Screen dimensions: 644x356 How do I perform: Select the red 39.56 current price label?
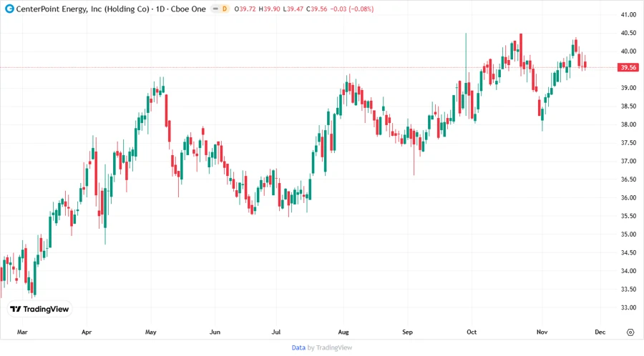[x=628, y=67]
